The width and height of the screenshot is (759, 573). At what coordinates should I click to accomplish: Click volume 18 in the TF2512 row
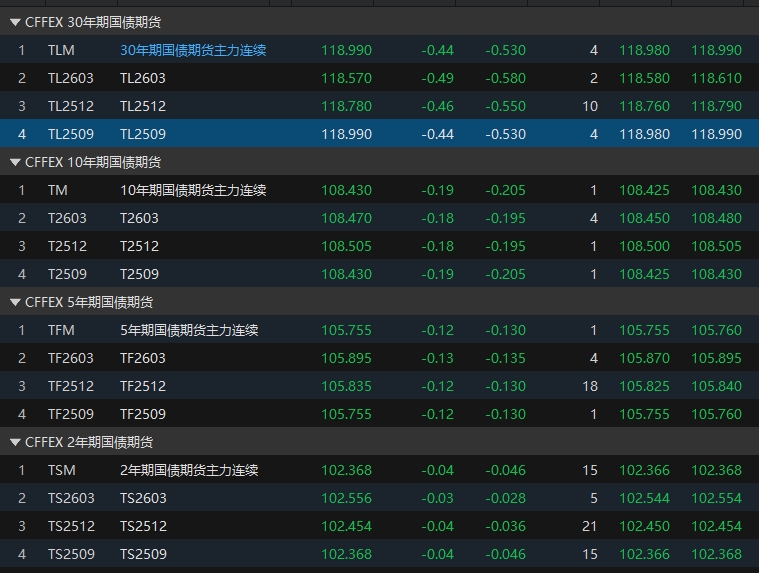[x=590, y=387]
